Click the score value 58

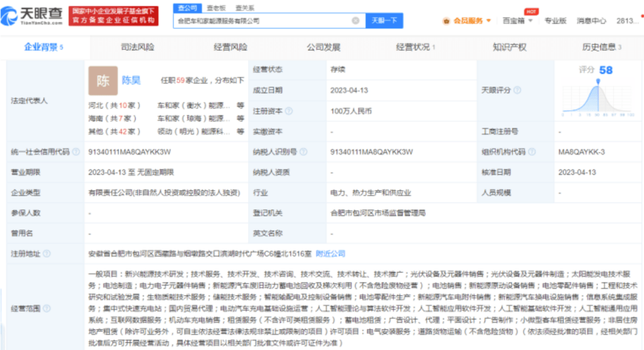606,70
